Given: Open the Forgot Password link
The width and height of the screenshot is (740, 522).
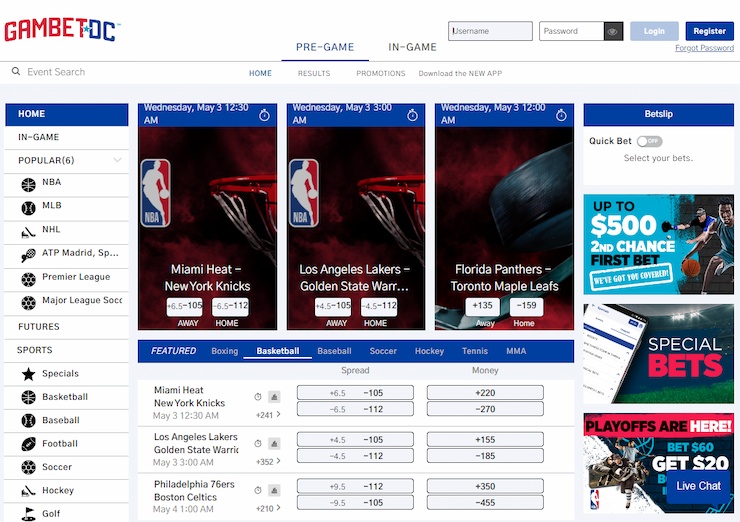Looking at the screenshot, I should (x=704, y=48).
